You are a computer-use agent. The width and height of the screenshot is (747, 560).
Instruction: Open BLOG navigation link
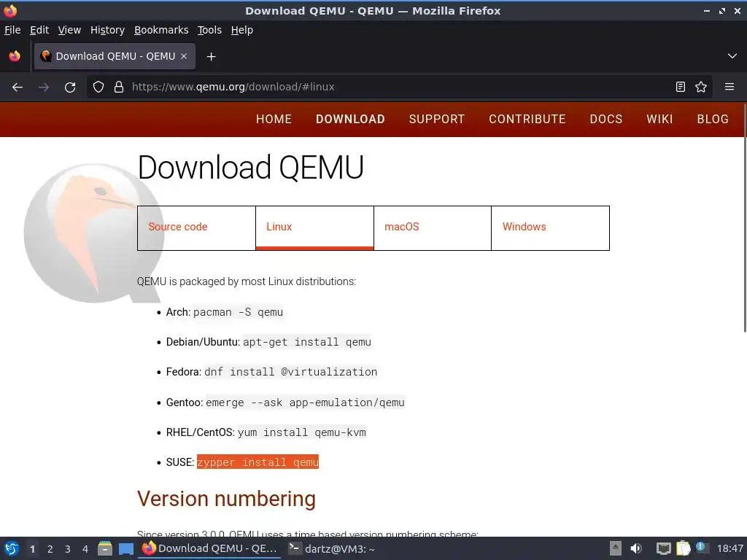coord(713,119)
